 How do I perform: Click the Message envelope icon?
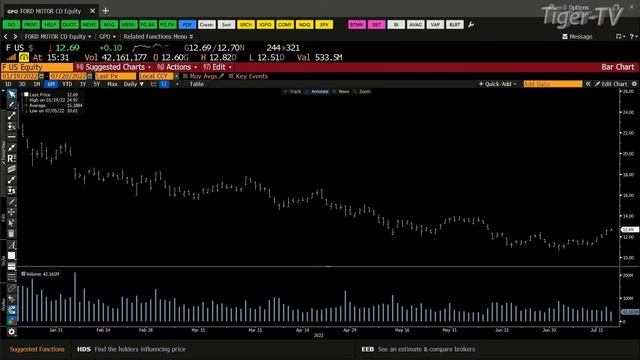[565, 37]
